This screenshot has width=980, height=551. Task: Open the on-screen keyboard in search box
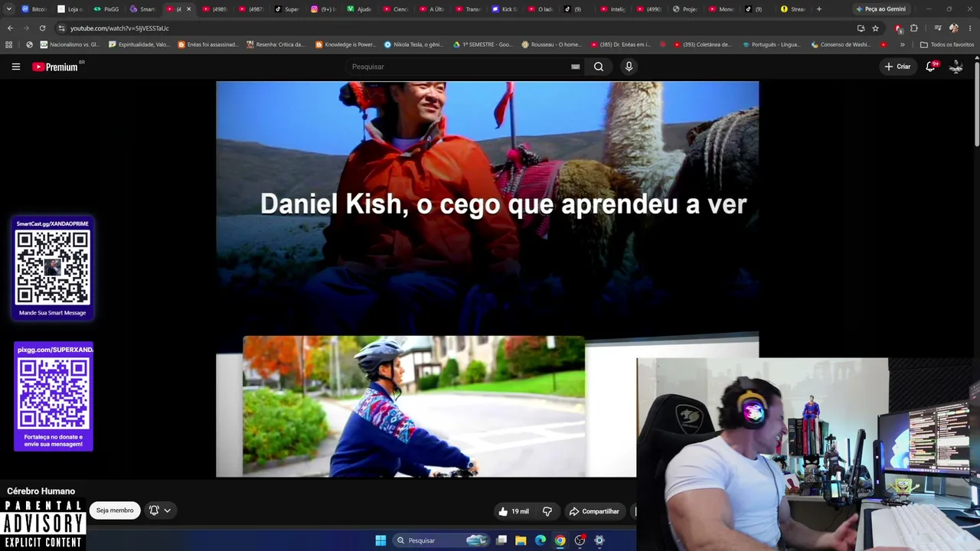coord(575,67)
